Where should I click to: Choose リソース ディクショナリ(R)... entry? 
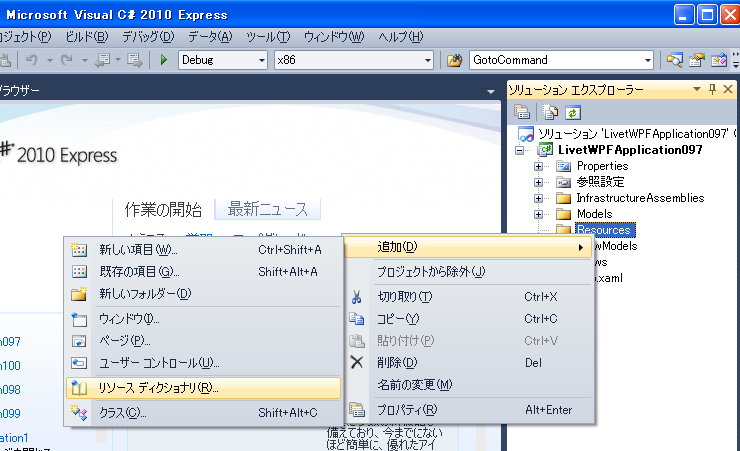pos(203,388)
